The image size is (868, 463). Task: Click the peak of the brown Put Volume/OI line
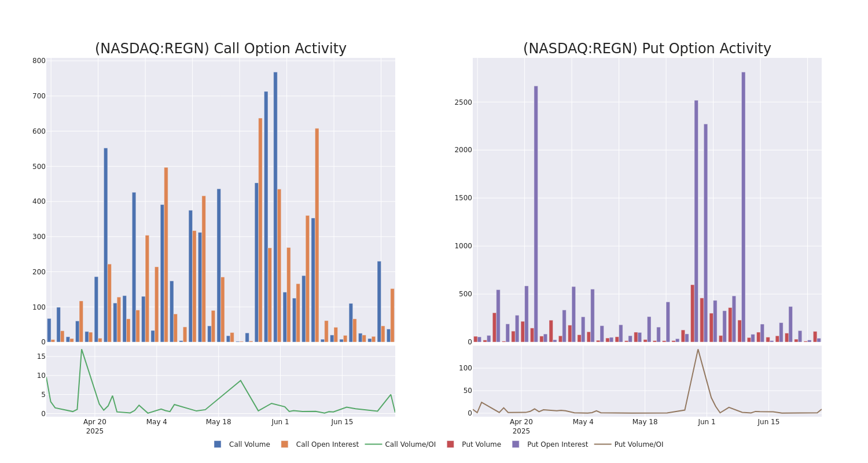tap(698, 349)
